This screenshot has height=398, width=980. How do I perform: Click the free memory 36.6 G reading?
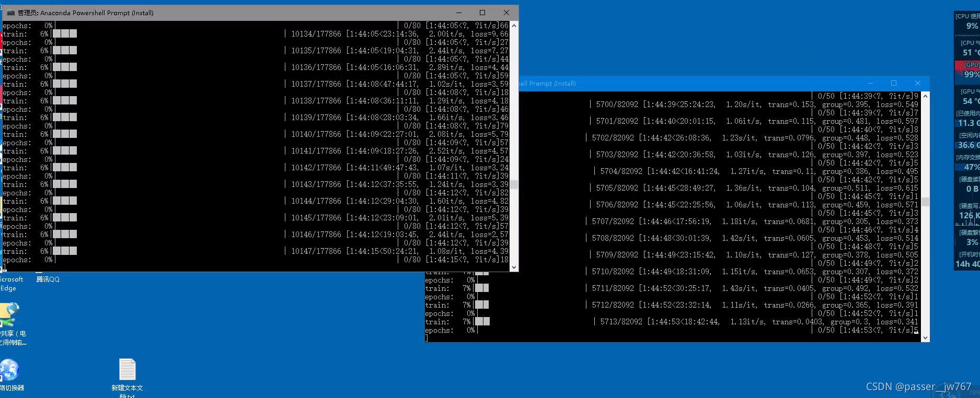(x=969, y=145)
